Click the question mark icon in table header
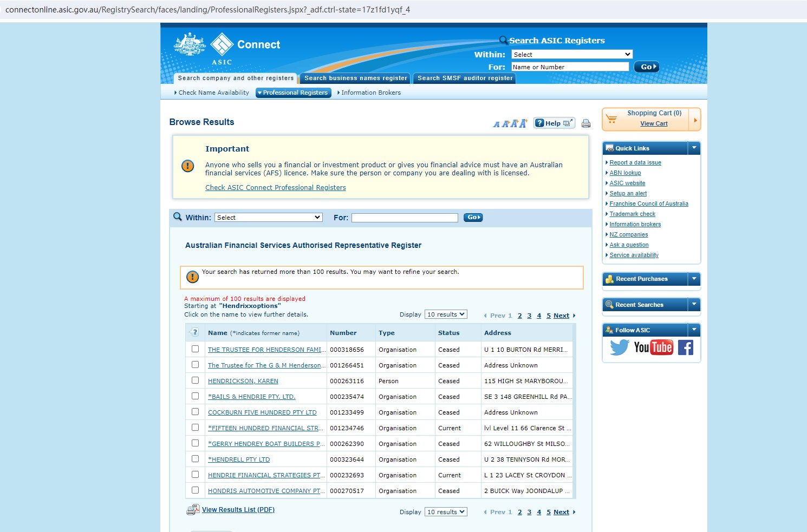Image resolution: width=807 pixels, height=532 pixels. [x=195, y=332]
